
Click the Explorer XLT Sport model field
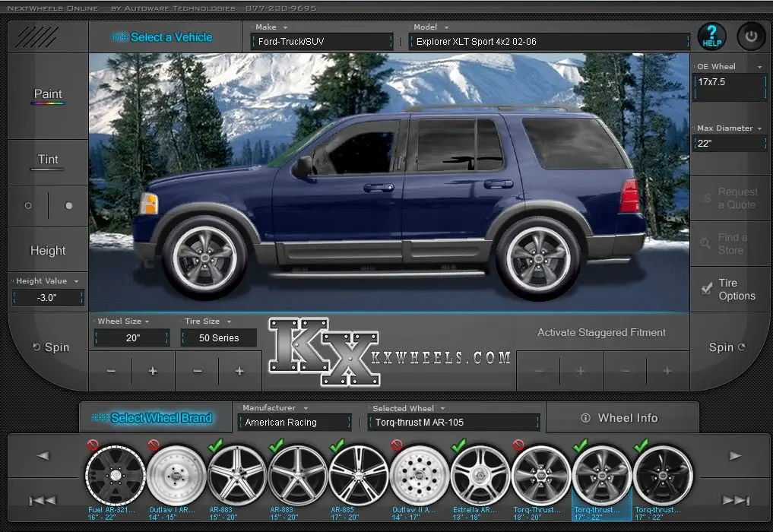(x=550, y=42)
